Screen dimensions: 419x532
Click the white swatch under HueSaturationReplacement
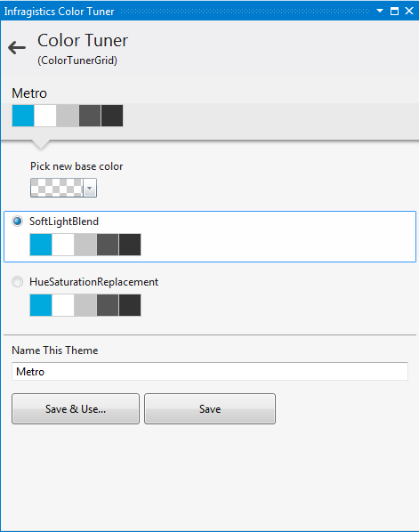pos(63,305)
